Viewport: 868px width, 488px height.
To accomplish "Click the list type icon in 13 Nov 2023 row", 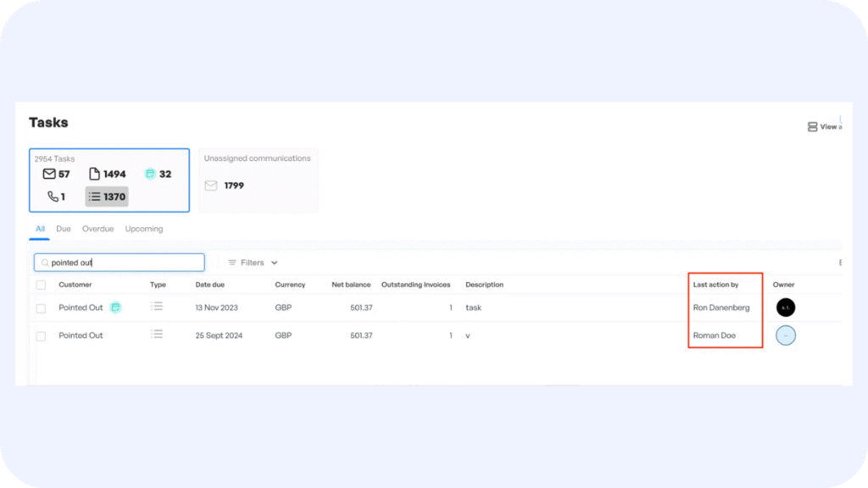I will [x=157, y=307].
